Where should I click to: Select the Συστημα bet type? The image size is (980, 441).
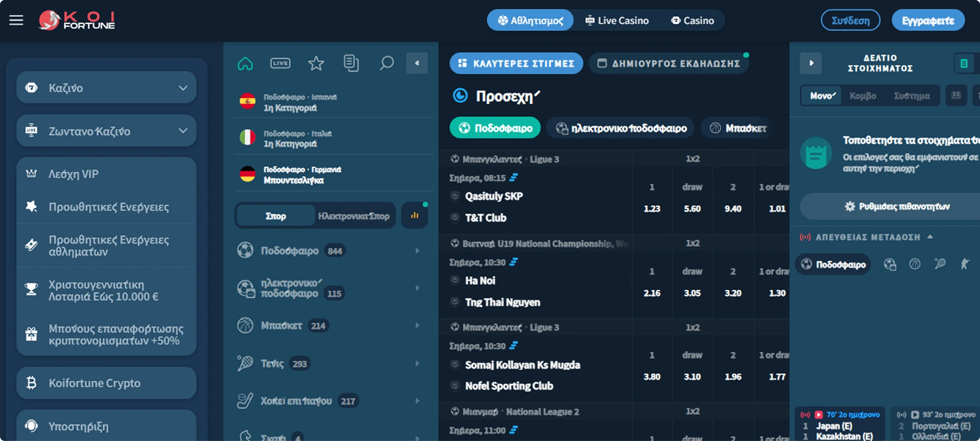pyautogui.click(x=912, y=96)
